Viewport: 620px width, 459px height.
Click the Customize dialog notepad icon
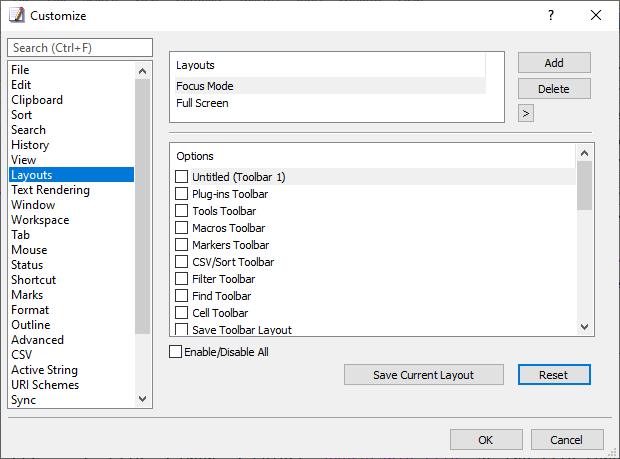pyautogui.click(x=17, y=15)
